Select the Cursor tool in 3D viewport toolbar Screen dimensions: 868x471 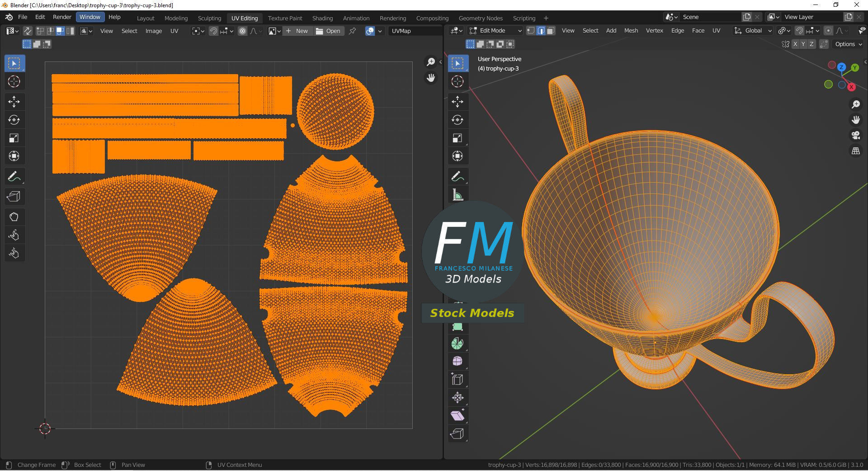(x=458, y=81)
